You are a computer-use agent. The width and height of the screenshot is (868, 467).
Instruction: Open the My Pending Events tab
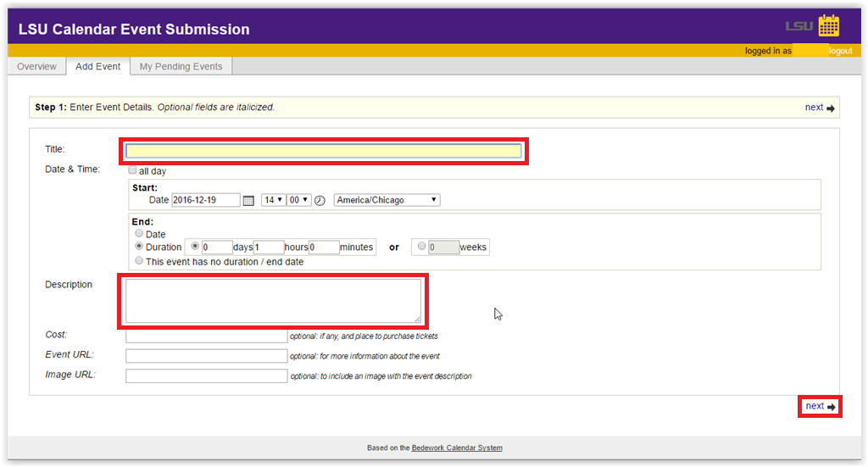[181, 66]
